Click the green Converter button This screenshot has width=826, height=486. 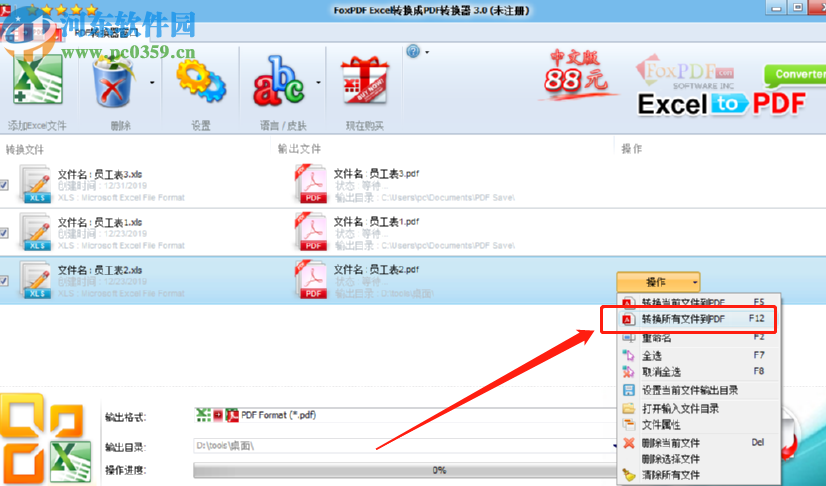pos(795,75)
